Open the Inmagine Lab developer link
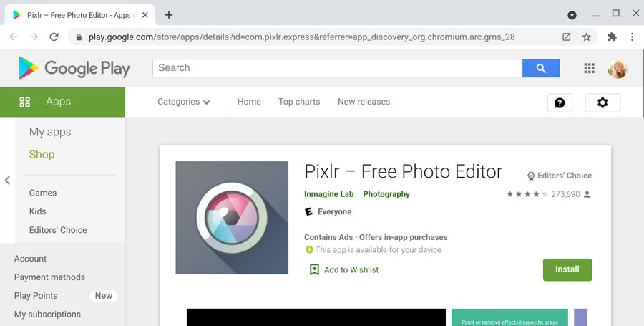 [x=328, y=194]
